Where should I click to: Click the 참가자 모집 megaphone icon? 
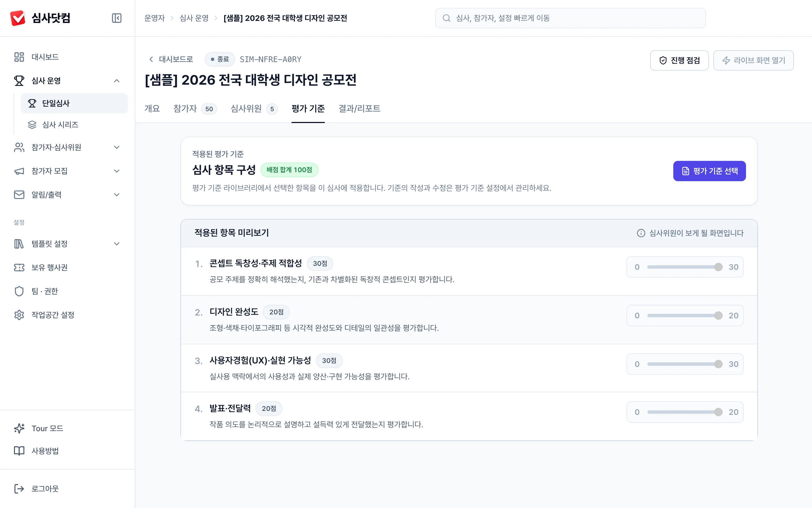[x=19, y=171]
